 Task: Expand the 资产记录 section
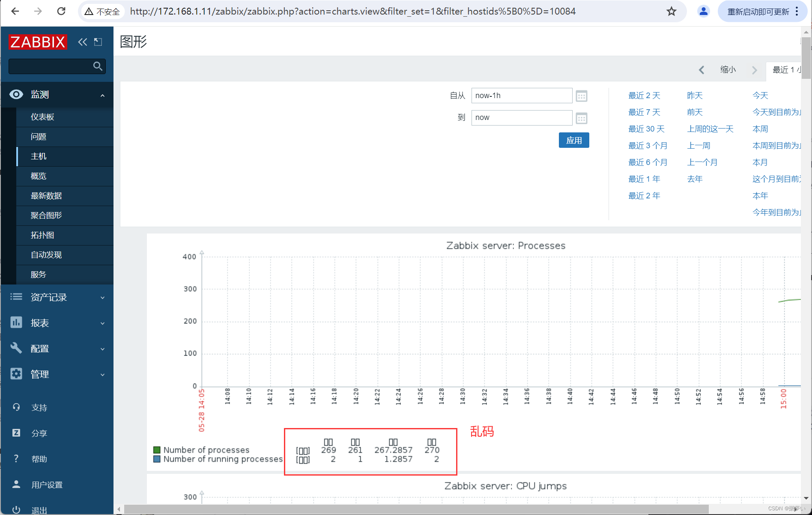[x=102, y=297]
